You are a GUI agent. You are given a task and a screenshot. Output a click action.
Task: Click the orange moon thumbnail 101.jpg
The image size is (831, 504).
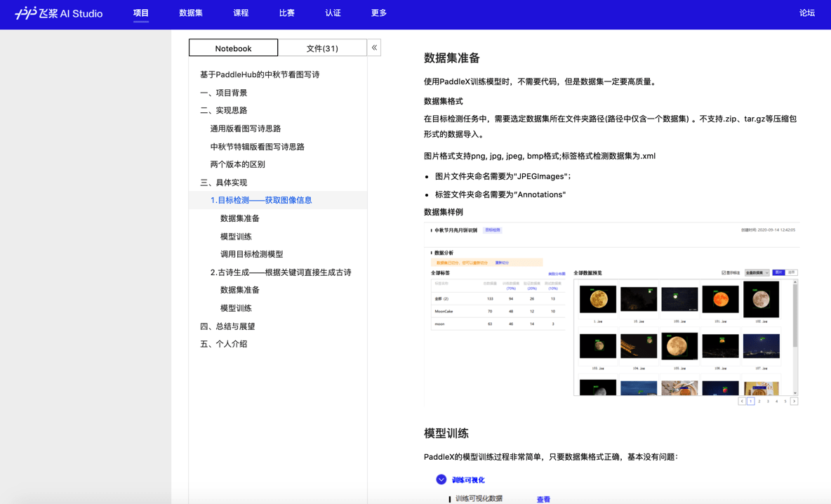(x=720, y=300)
